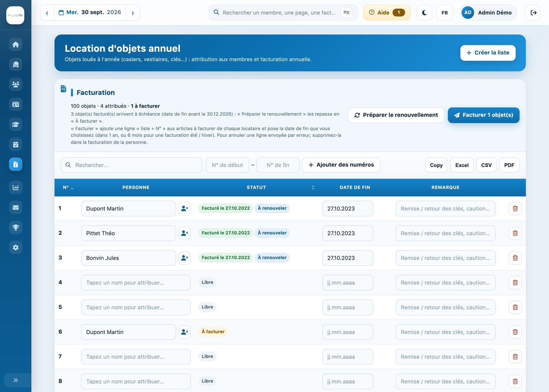The width and height of the screenshot is (549, 392).
Task: Unassign Dupont Martin from object 1
Action: coord(184,209)
